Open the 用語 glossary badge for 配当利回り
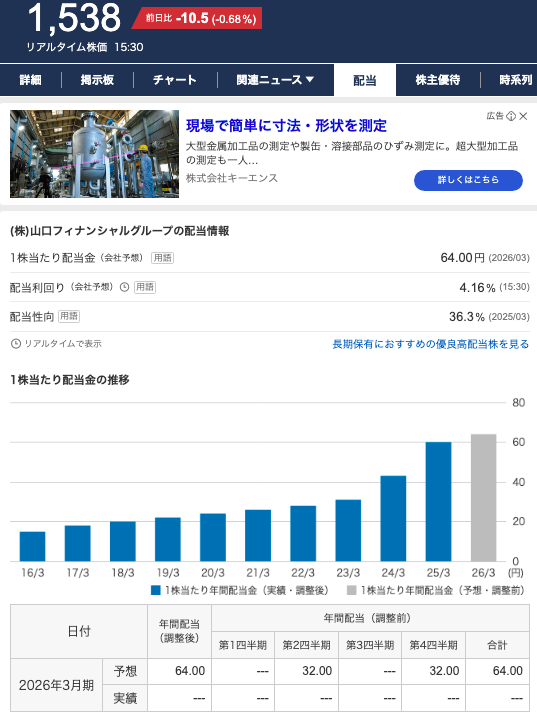This screenshot has height=717, width=537. pyautogui.click(x=145, y=287)
